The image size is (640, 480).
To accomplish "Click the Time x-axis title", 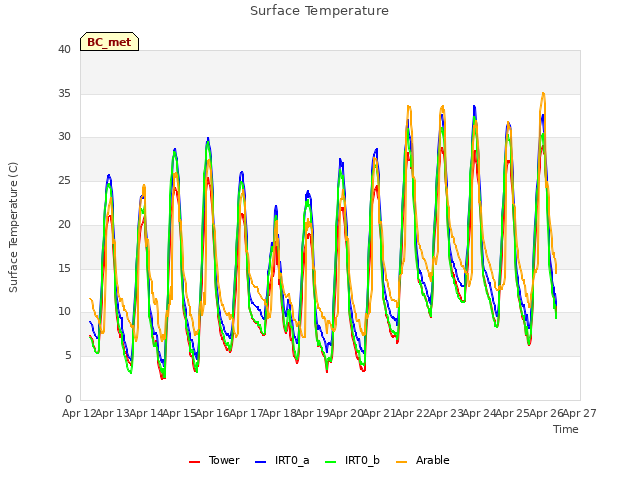I will [566, 429].
